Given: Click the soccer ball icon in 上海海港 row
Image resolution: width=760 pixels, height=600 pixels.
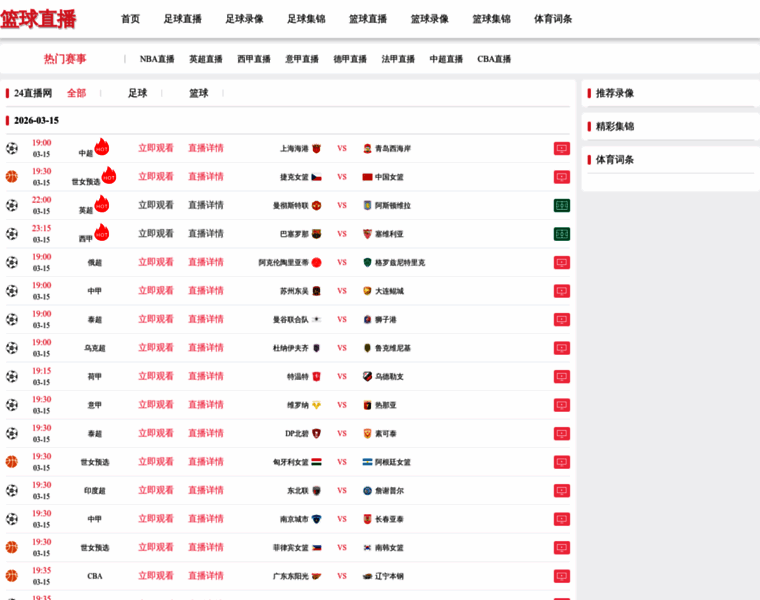Looking at the screenshot, I should 12,148.
